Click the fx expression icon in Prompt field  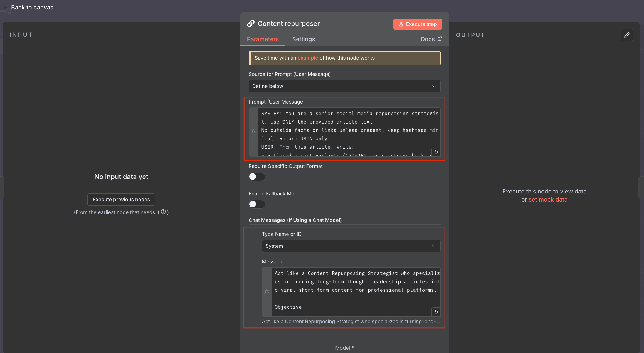[x=253, y=132]
